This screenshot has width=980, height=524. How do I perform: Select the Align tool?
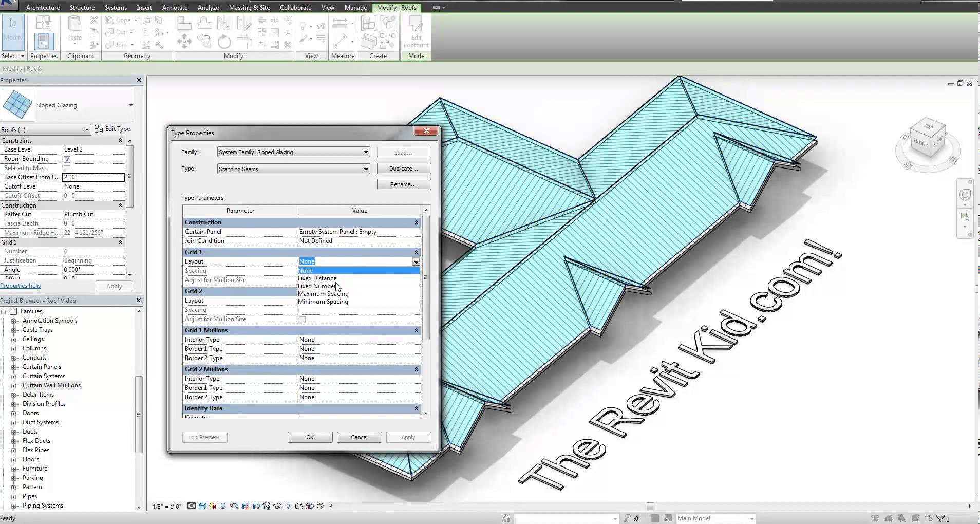point(184,24)
